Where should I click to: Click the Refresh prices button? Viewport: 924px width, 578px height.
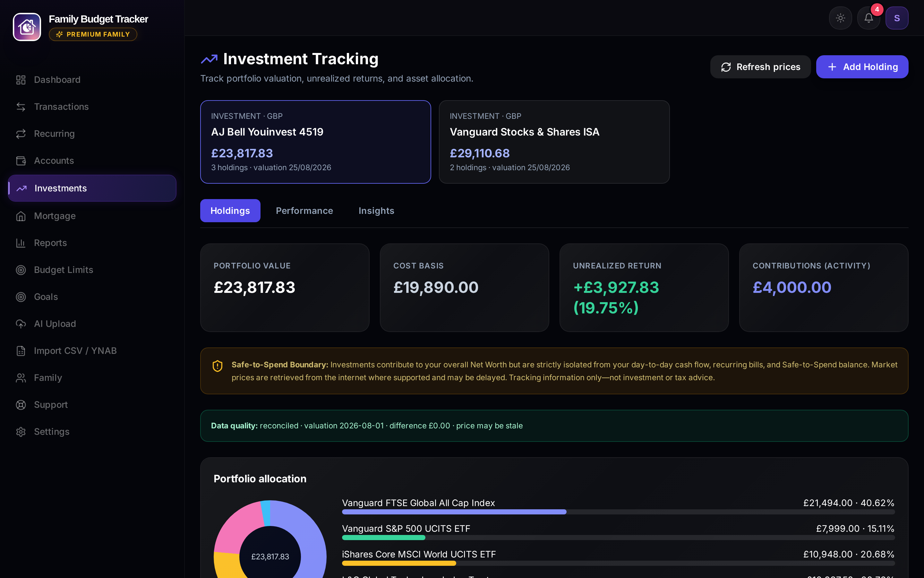pyautogui.click(x=760, y=67)
